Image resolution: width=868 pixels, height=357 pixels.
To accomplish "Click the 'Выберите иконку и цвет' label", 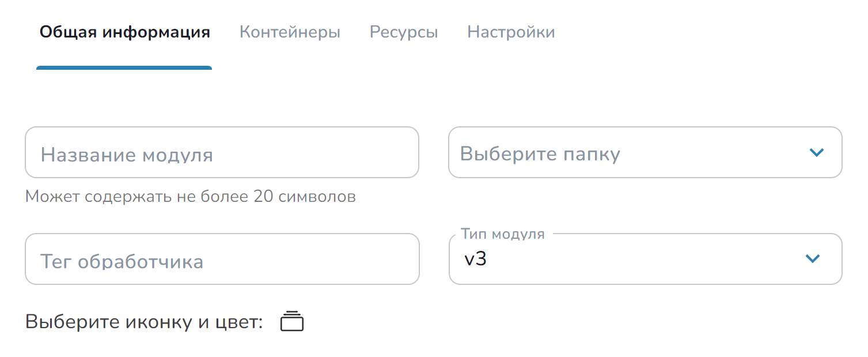I will pyautogui.click(x=146, y=321).
